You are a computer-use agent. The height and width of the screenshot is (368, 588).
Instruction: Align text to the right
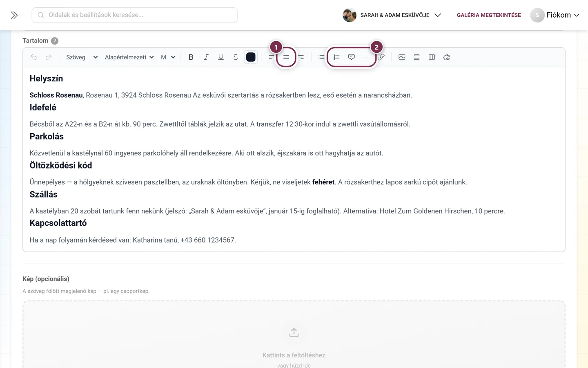coord(301,57)
